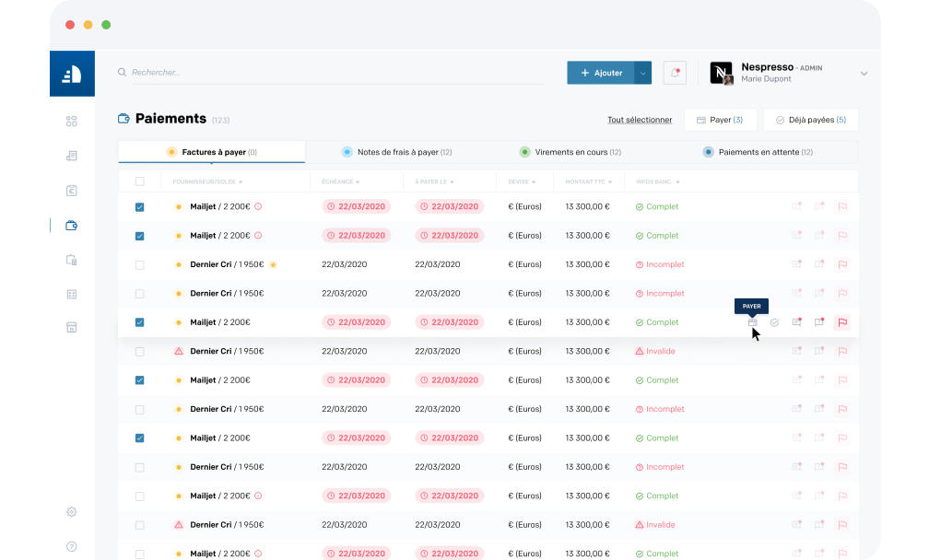The image size is (929, 560).
Task: Uncheck the checkbox in the PAYER-tooltip Mailjet row
Action: (x=140, y=322)
